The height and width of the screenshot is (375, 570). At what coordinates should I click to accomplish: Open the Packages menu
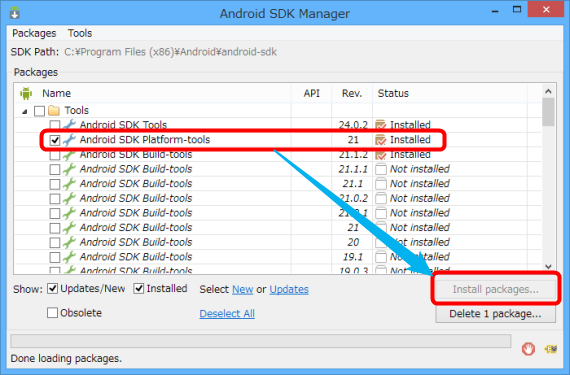(x=34, y=33)
